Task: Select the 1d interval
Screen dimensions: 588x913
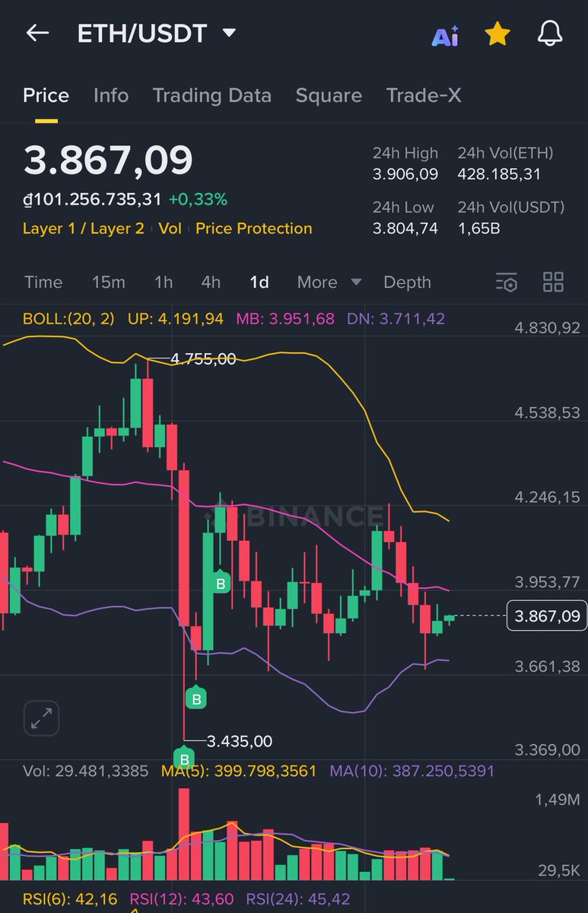Action: pyautogui.click(x=259, y=282)
